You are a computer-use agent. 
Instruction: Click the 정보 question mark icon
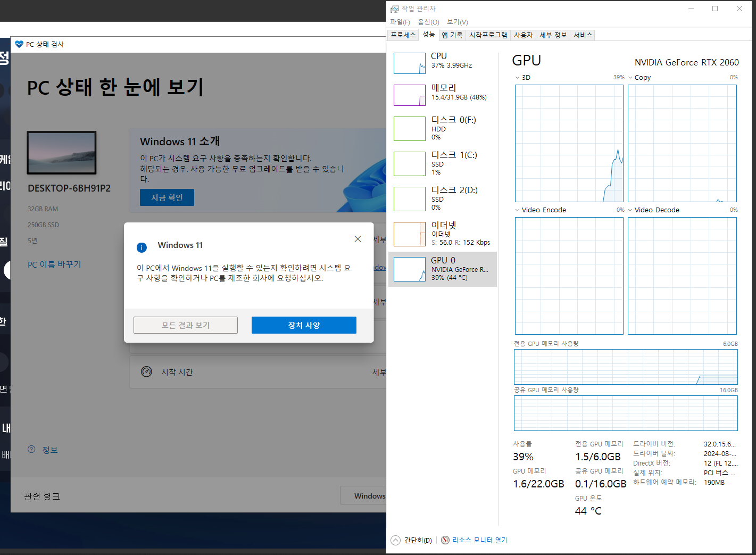(31, 449)
